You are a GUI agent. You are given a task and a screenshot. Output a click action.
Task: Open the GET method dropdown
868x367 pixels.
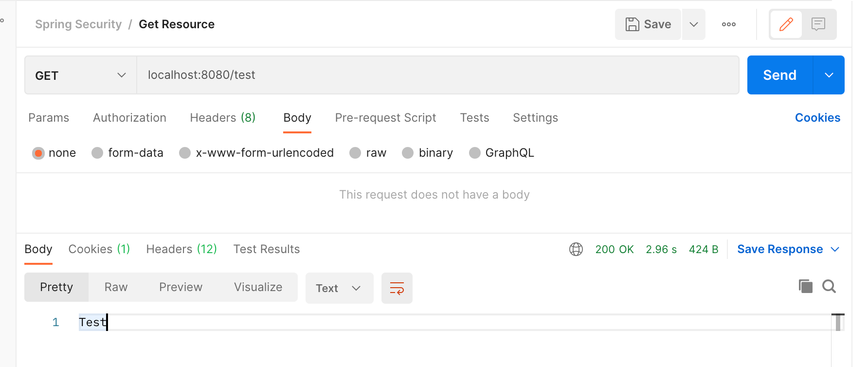coord(80,75)
